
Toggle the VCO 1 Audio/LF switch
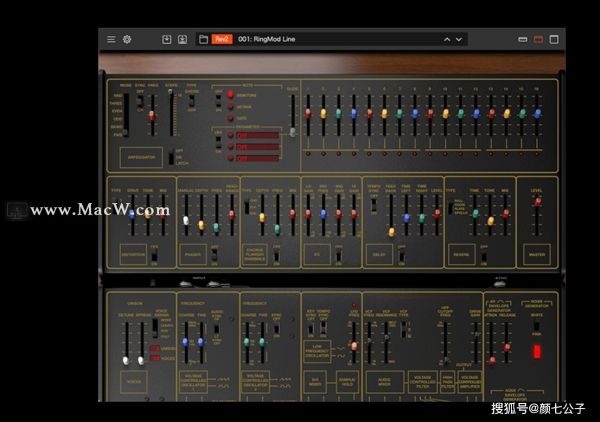pyautogui.click(x=216, y=330)
